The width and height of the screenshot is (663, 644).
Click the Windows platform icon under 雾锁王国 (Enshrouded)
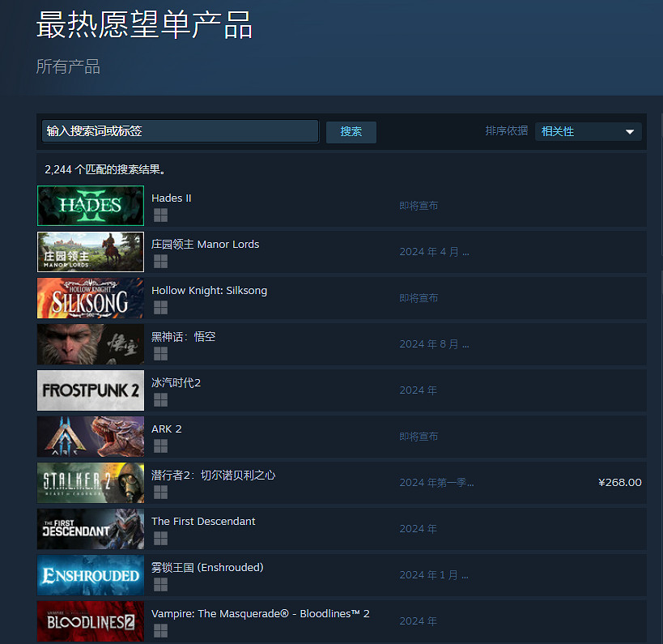pos(160,585)
